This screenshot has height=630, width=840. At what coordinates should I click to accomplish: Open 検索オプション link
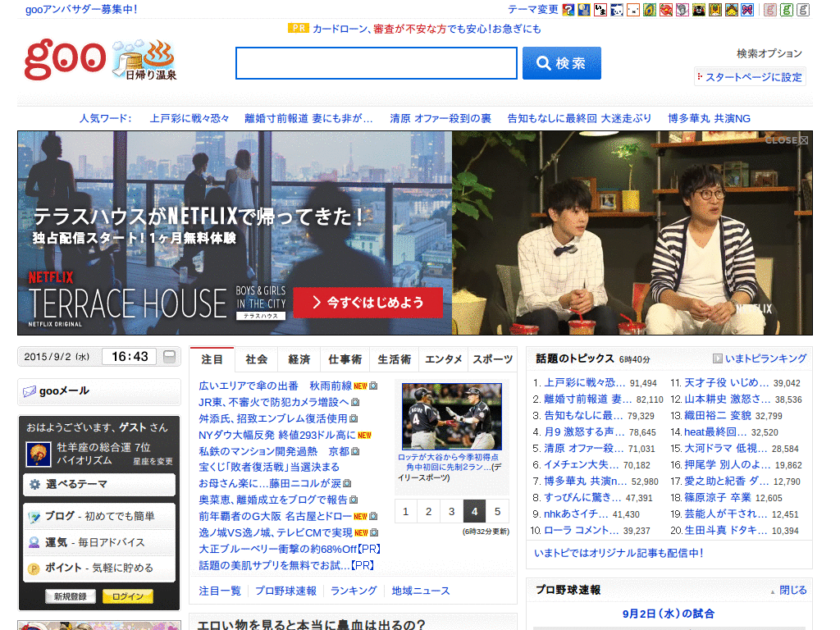[769, 53]
